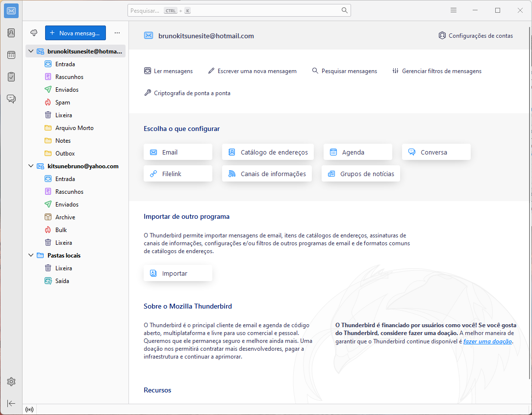
Task: Collapse the spaces toolbar with arrow icon
Action: click(11, 403)
